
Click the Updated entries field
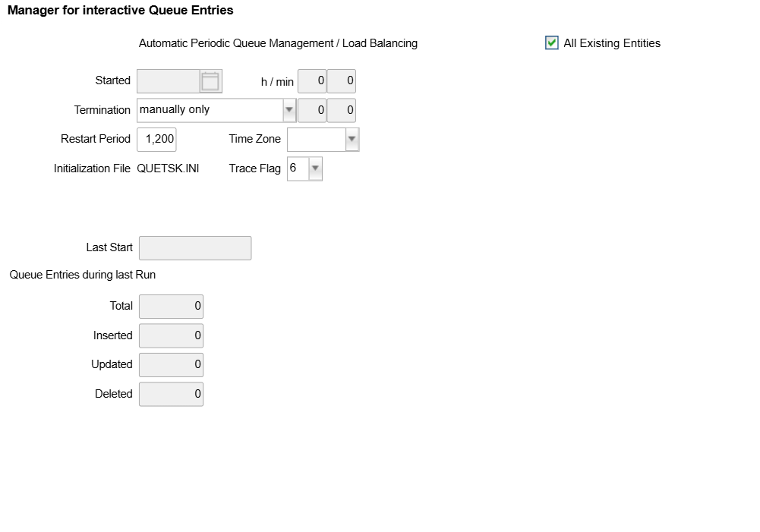[171, 365]
